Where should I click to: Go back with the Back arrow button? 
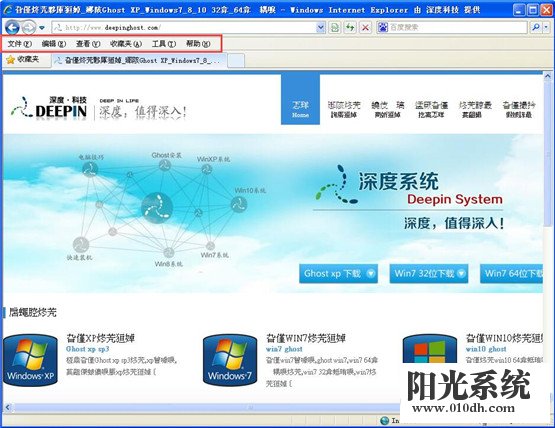[12, 27]
